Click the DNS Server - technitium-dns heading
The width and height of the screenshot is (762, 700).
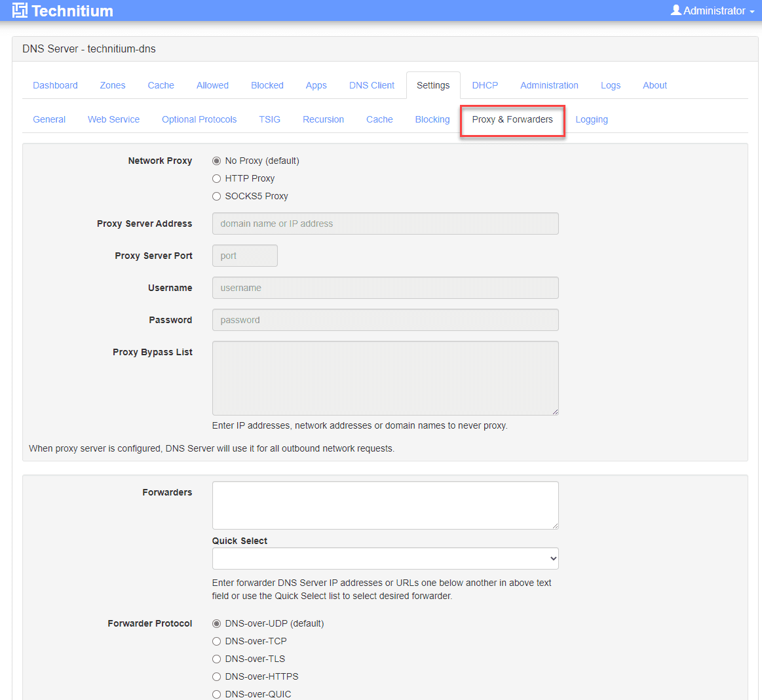pyautogui.click(x=89, y=49)
